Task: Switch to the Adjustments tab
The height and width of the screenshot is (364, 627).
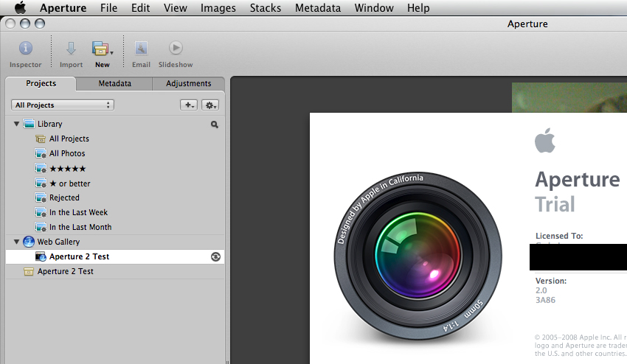Action: pos(188,83)
